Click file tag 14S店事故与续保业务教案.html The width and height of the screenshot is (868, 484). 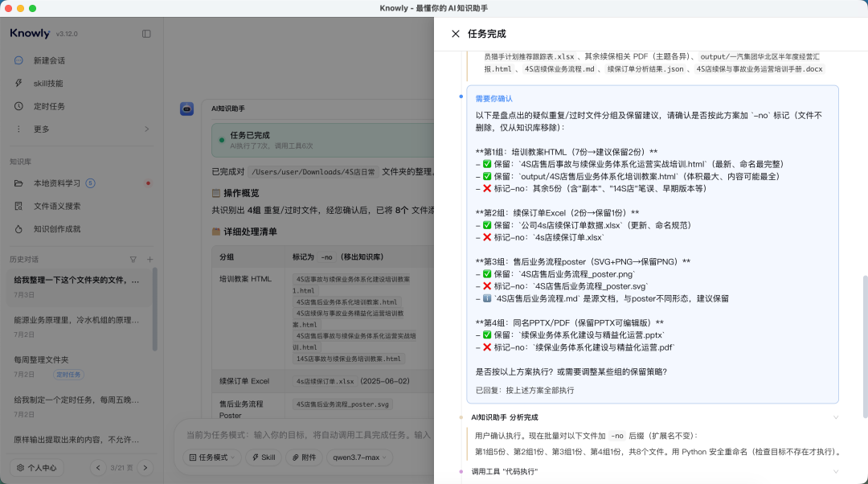point(348,359)
